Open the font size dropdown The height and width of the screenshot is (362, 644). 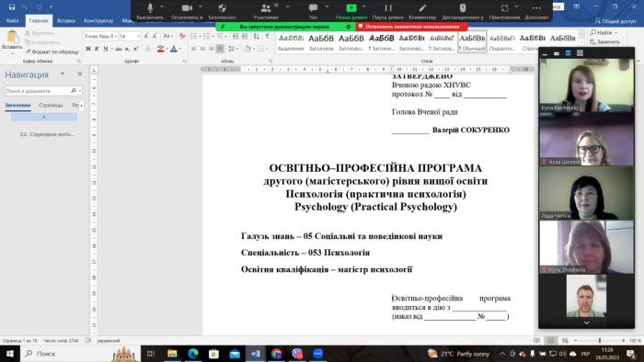click(139, 37)
